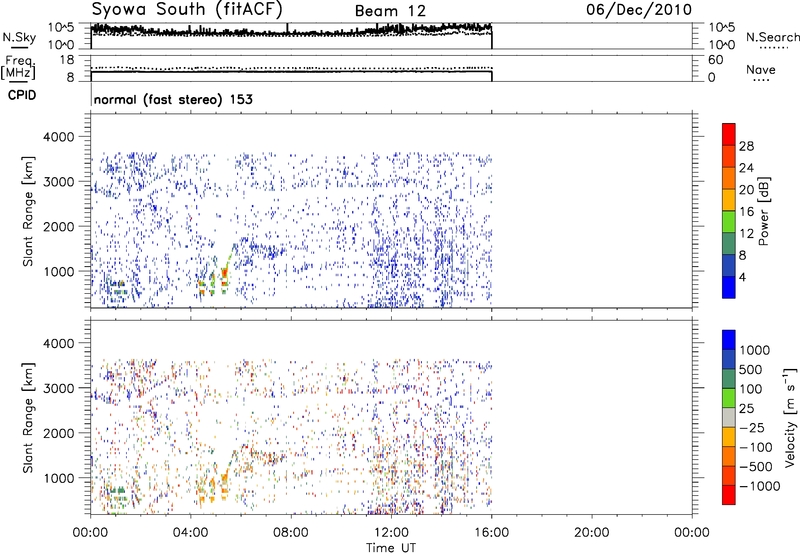The width and height of the screenshot is (800, 554).
Task: Click the 'Slant Range [km]' label of velocity panel
Action: coord(28,417)
